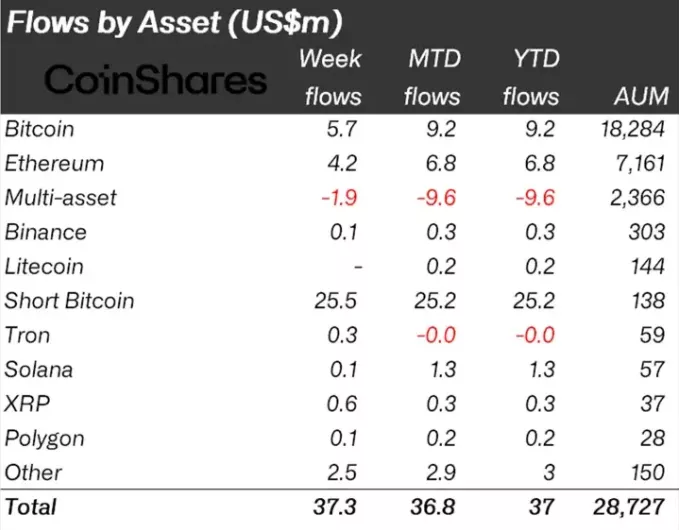Select the red -1.9 Multi-asset week flow
Viewport: 680px width, 530px height.
pos(341,197)
